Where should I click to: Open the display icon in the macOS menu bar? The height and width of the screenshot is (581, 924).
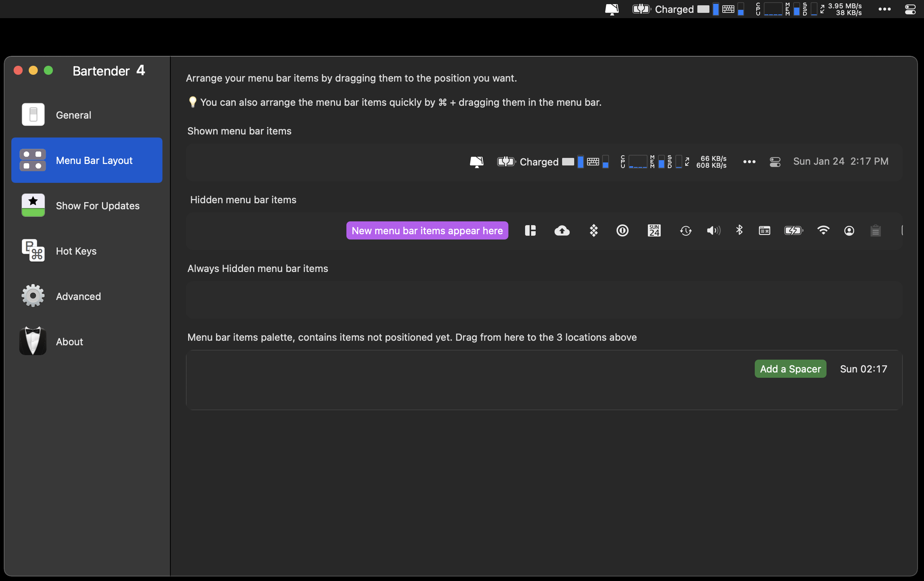(x=612, y=9)
